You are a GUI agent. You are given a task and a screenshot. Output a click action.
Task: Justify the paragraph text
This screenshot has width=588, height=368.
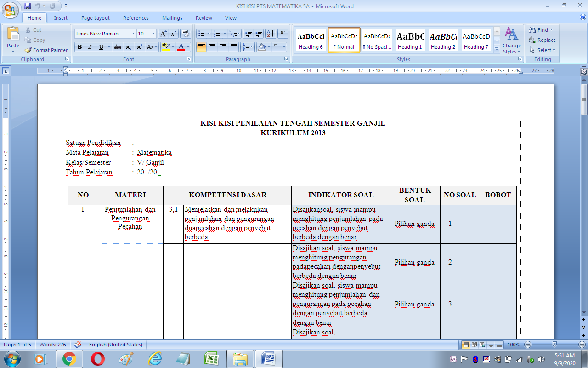tap(234, 47)
